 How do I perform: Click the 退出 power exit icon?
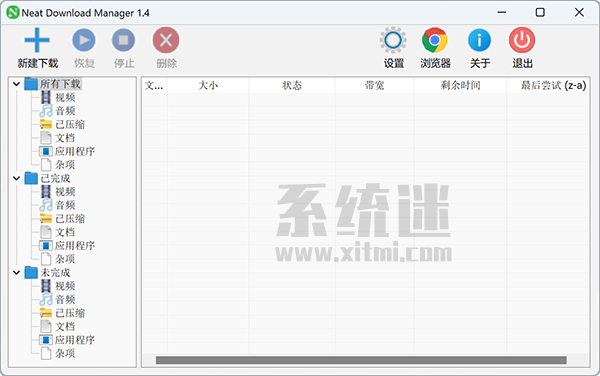522,40
